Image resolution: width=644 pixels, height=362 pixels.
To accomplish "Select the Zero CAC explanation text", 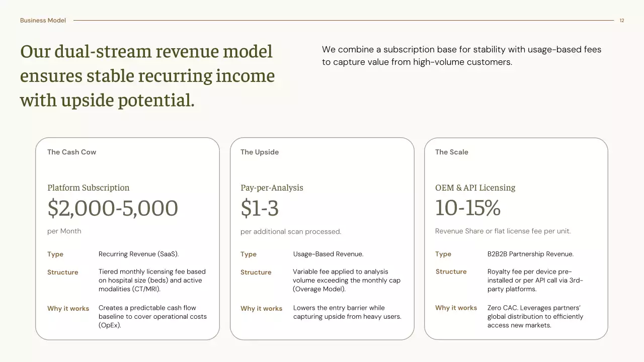I will tap(535, 317).
